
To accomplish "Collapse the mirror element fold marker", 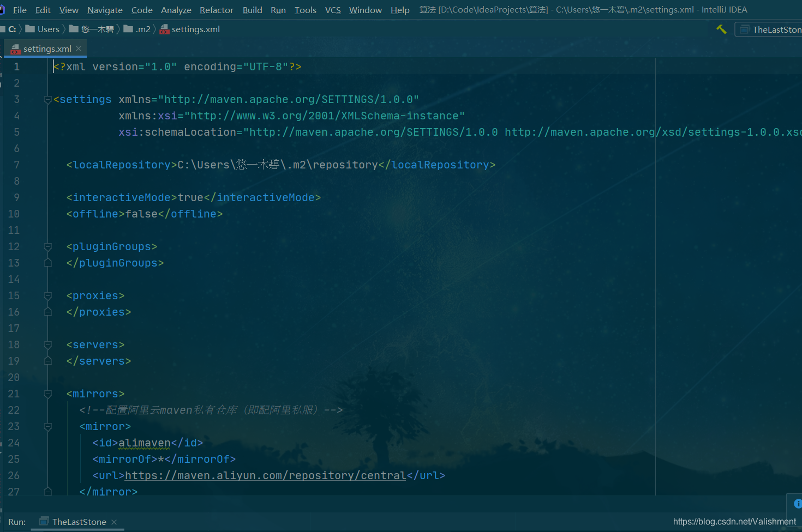I will pyautogui.click(x=48, y=427).
